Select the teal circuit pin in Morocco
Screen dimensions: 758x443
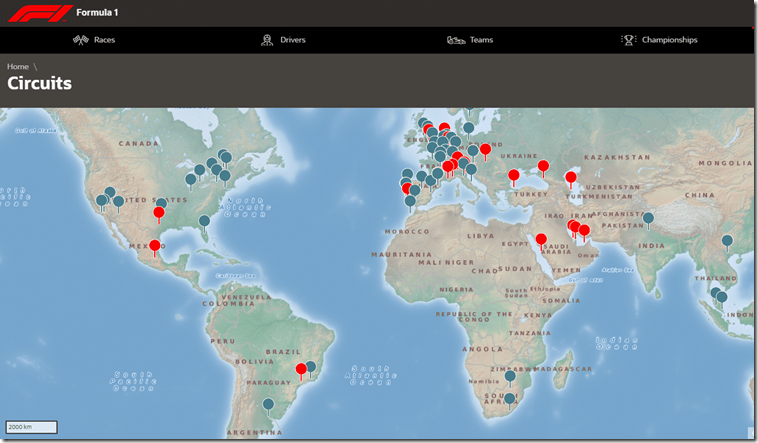click(410, 201)
